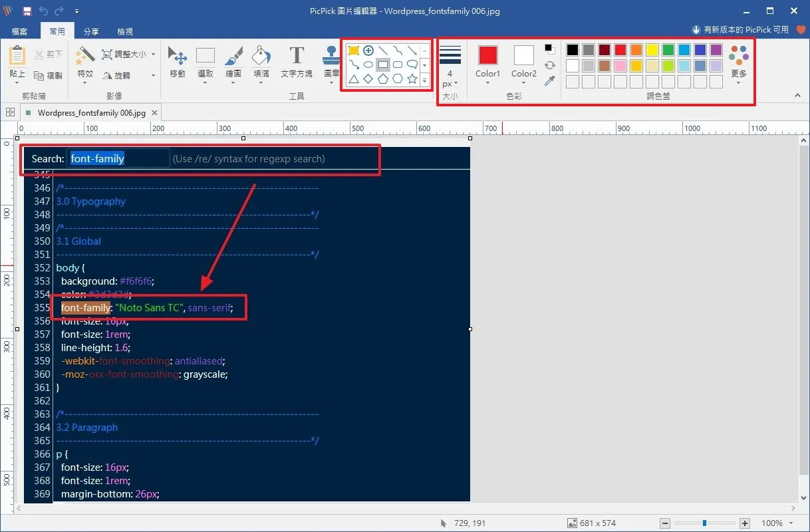Open the zoom percentage dropdown in status bar
Viewport: 810px width, 532px height.
[x=791, y=523]
